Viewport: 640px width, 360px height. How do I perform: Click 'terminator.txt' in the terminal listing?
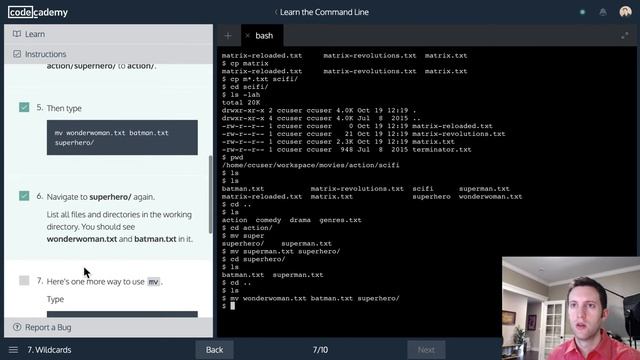pyautogui.click(x=442, y=150)
